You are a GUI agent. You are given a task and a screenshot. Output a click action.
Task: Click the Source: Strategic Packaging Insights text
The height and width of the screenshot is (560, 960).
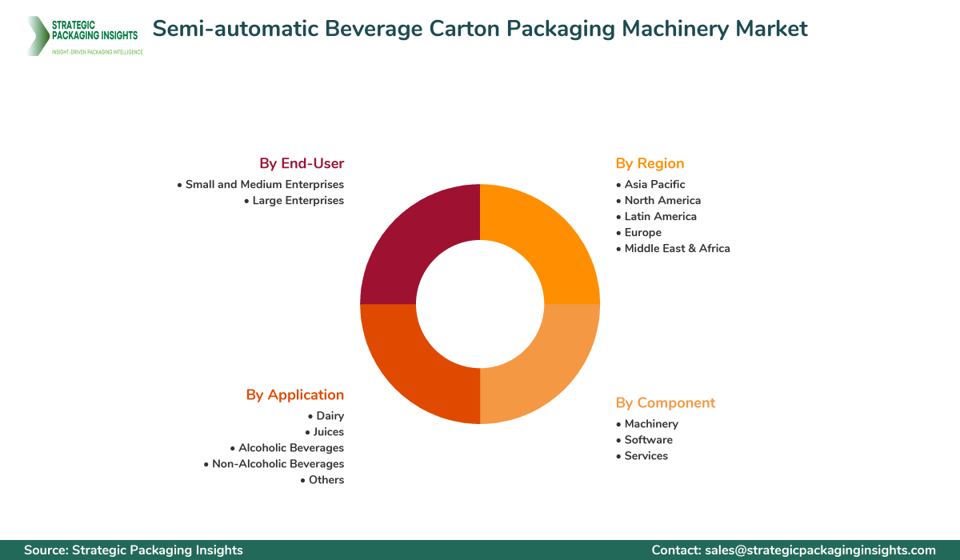(133, 550)
